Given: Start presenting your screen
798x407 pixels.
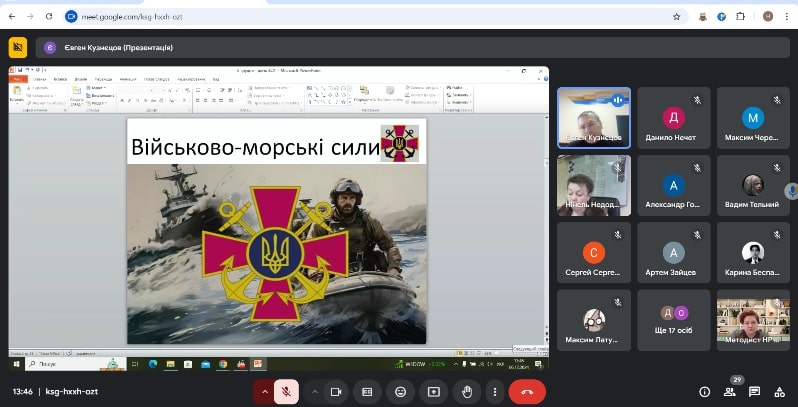Looking at the screenshot, I should click(x=434, y=392).
